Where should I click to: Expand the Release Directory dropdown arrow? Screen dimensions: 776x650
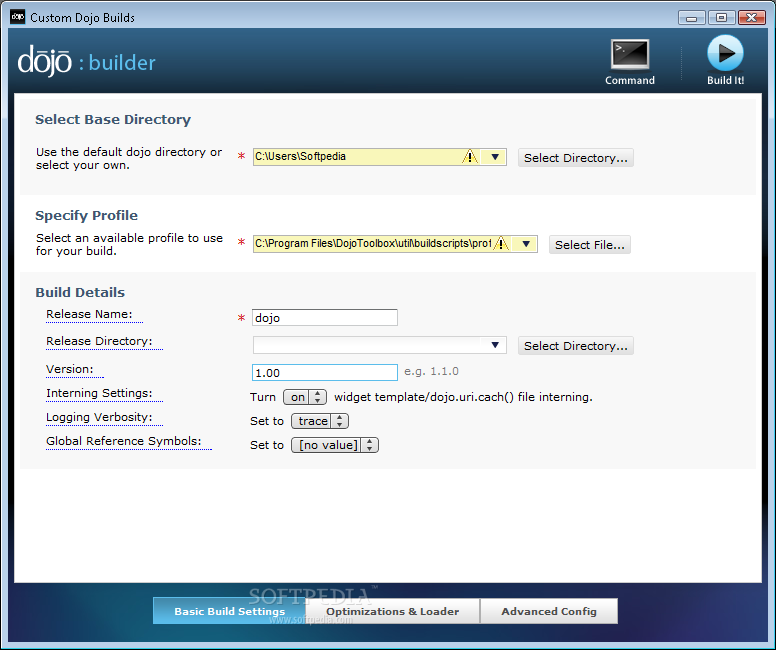495,345
